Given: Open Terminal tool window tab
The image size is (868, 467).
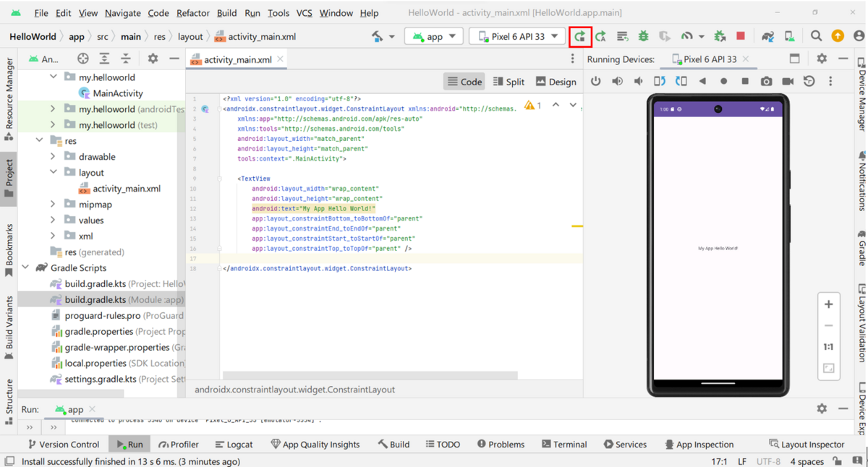Looking at the screenshot, I should coord(564,445).
